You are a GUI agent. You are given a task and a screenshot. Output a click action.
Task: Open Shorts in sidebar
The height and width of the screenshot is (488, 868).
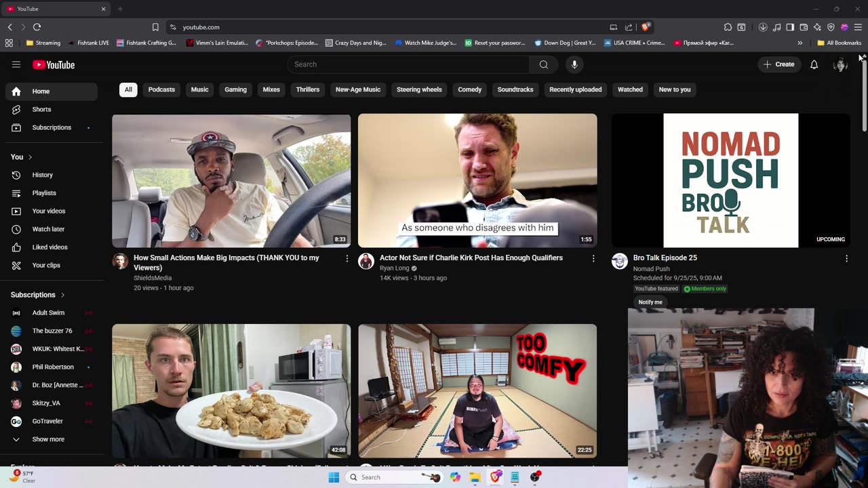52,109
